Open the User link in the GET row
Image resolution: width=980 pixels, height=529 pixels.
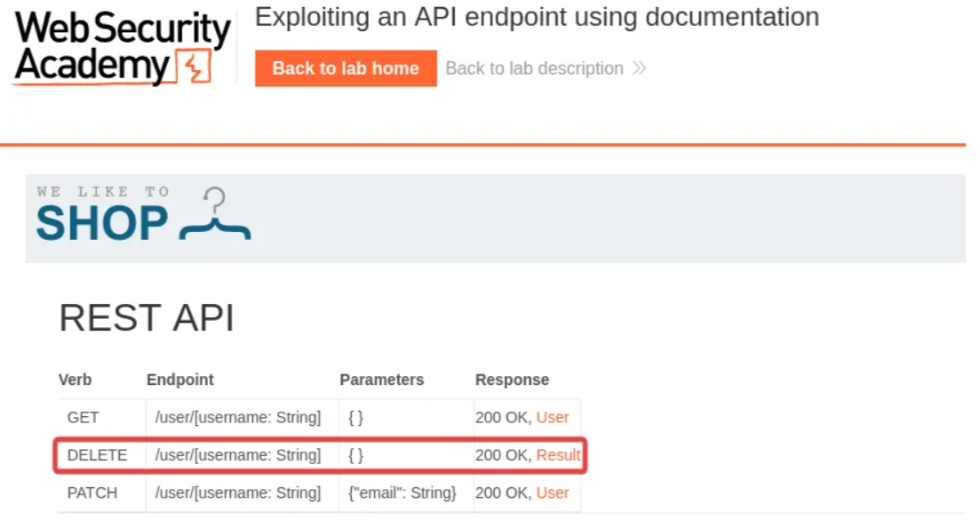pos(553,417)
